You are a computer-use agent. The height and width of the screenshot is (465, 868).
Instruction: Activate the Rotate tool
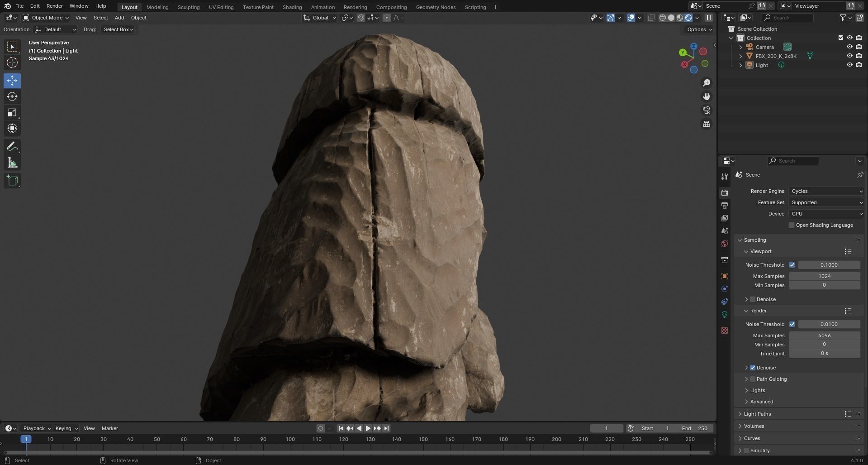[12, 96]
